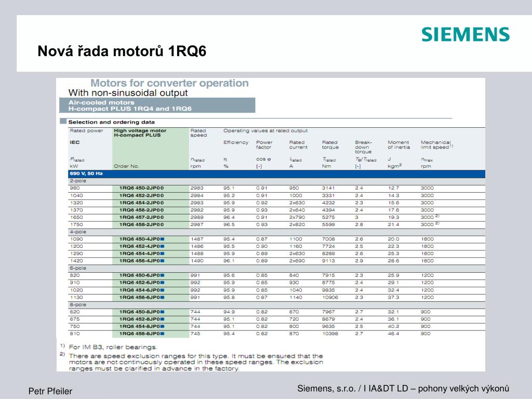Screen dimensions: 532x399
Task: Click order number 1RQ6 452-2JP00
Action: [x=141, y=195]
